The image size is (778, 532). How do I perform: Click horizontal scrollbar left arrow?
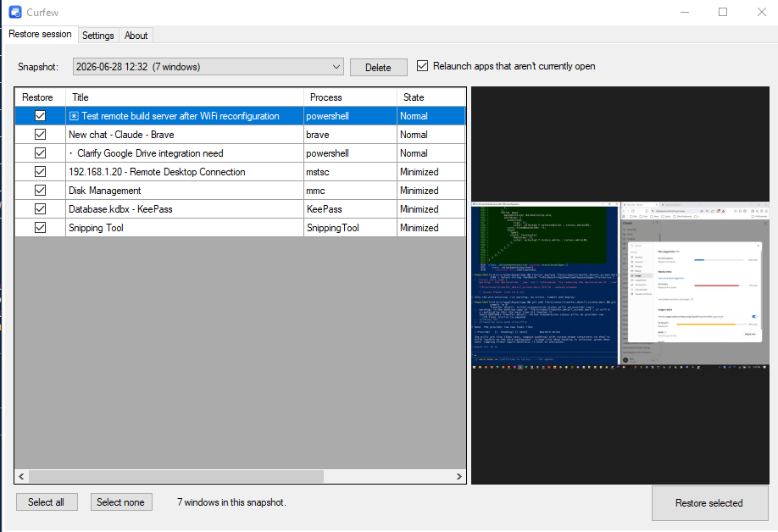pos(21,476)
